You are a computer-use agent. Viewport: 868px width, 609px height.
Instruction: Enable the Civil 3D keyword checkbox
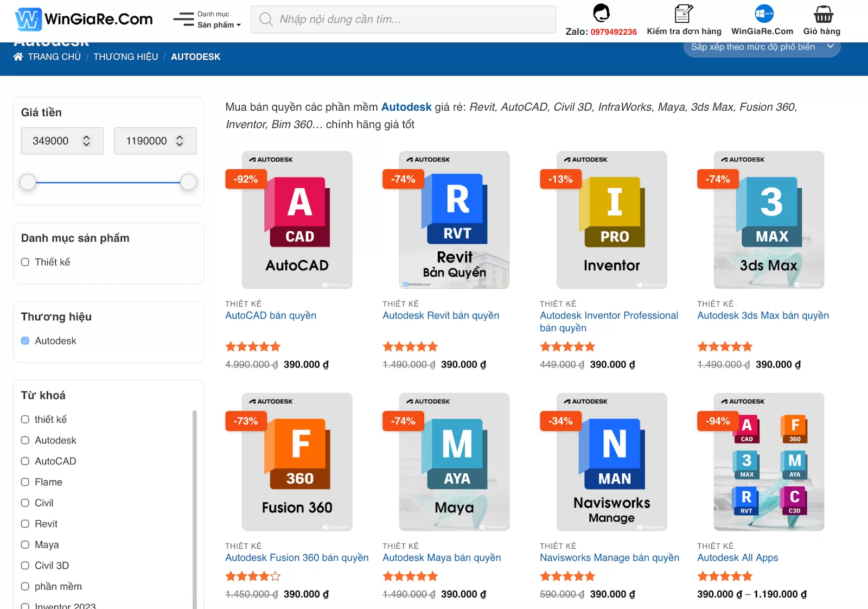(x=25, y=566)
